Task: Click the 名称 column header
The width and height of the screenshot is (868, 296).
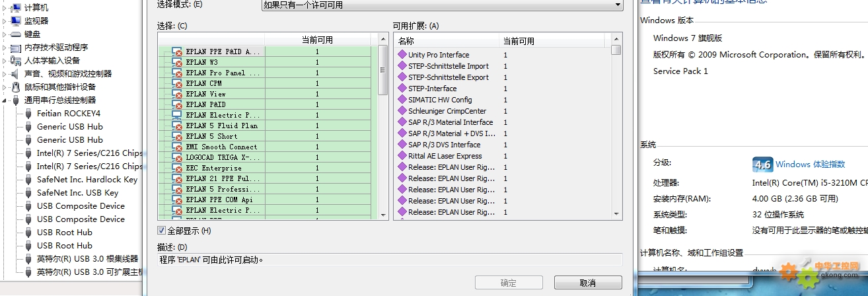Action: point(447,41)
